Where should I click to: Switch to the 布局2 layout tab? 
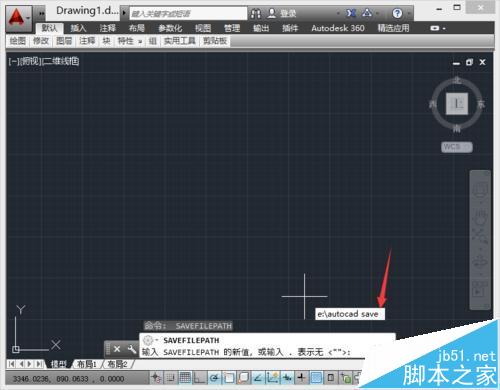pos(117,364)
